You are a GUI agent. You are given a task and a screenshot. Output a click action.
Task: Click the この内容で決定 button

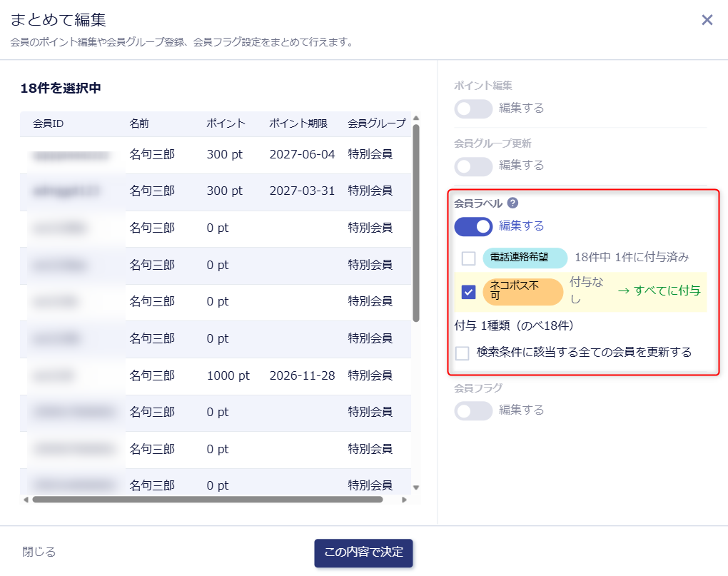pyautogui.click(x=363, y=552)
